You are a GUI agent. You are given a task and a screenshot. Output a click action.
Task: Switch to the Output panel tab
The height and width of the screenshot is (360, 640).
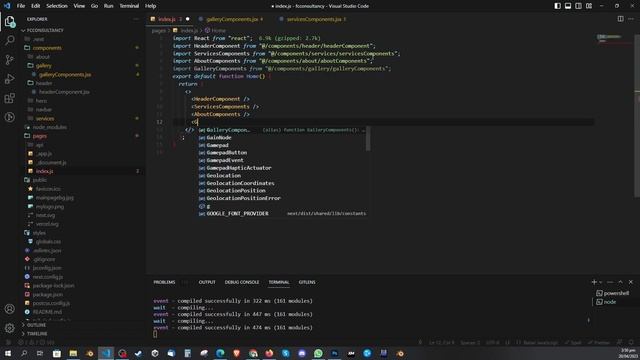click(207, 282)
